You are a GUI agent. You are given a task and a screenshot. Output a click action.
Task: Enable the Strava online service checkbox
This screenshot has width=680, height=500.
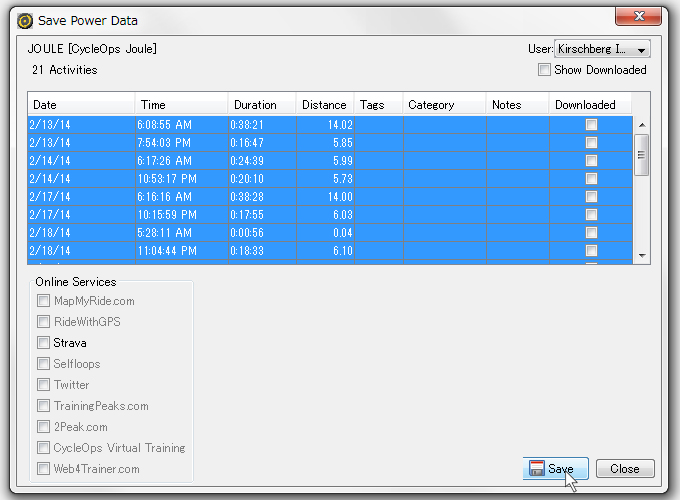tap(44, 343)
